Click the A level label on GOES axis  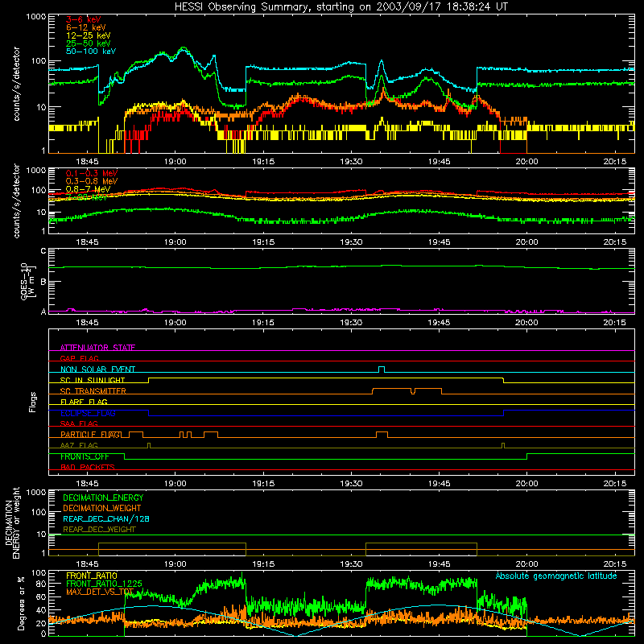point(43,312)
